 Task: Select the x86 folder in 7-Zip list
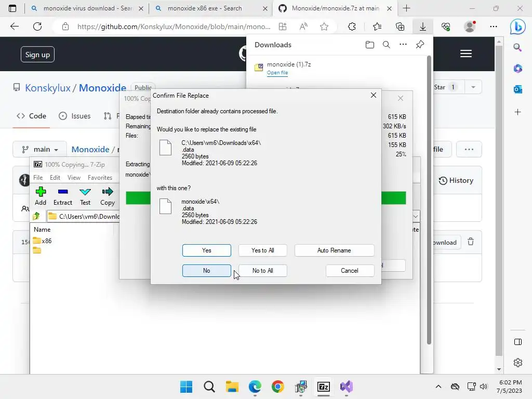[x=43, y=241]
